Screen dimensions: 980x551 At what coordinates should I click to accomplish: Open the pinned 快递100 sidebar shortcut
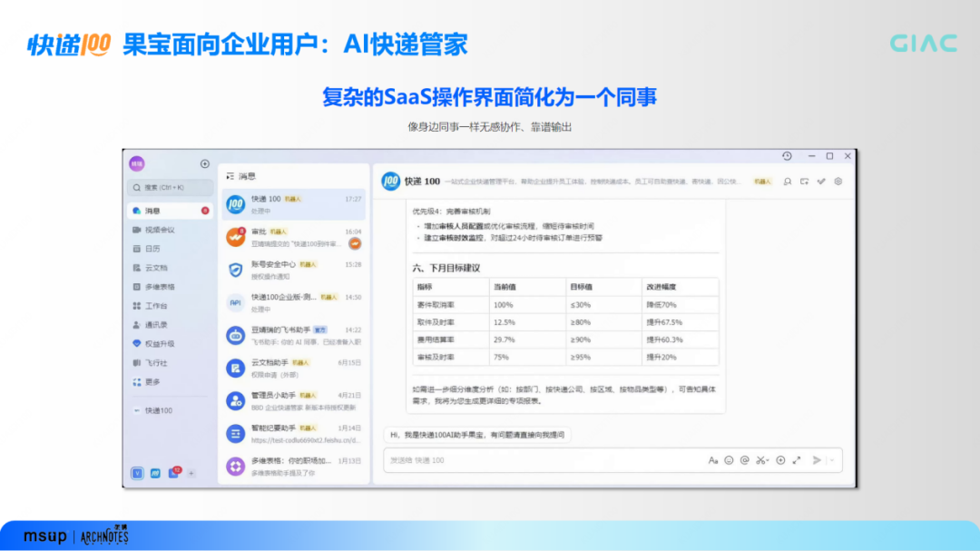tap(170, 411)
